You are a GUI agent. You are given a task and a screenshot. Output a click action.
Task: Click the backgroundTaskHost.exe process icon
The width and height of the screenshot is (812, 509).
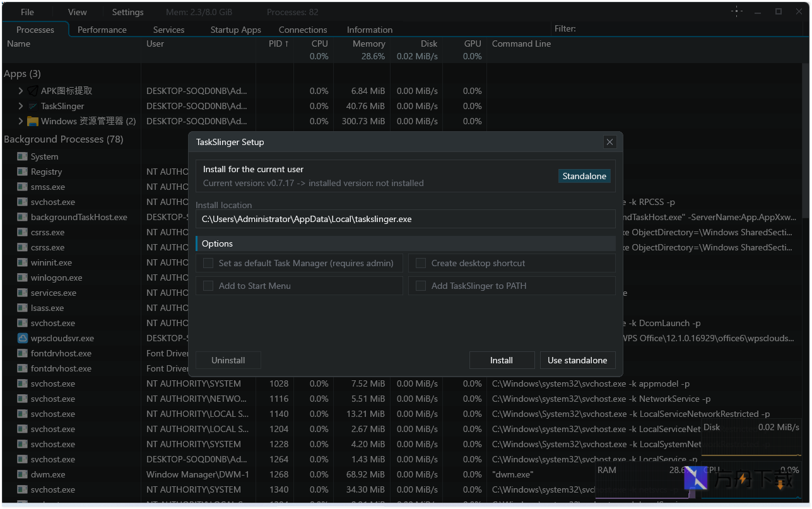point(22,217)
